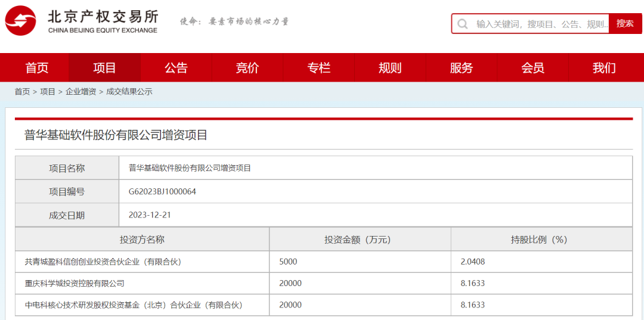644x320 pixels.
Task: Click the red 搜索 button
Action: point(625,23)
